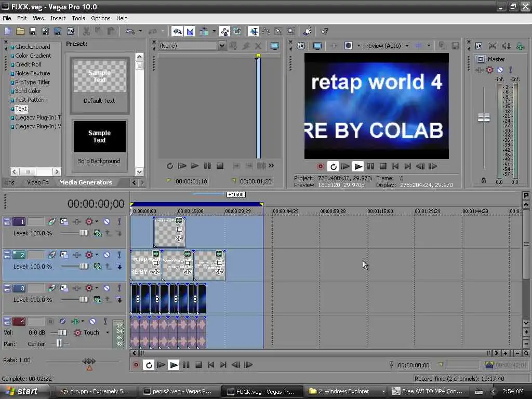Adjust the Master volume fader
This screenshot has height=399, width=532.
484,117
